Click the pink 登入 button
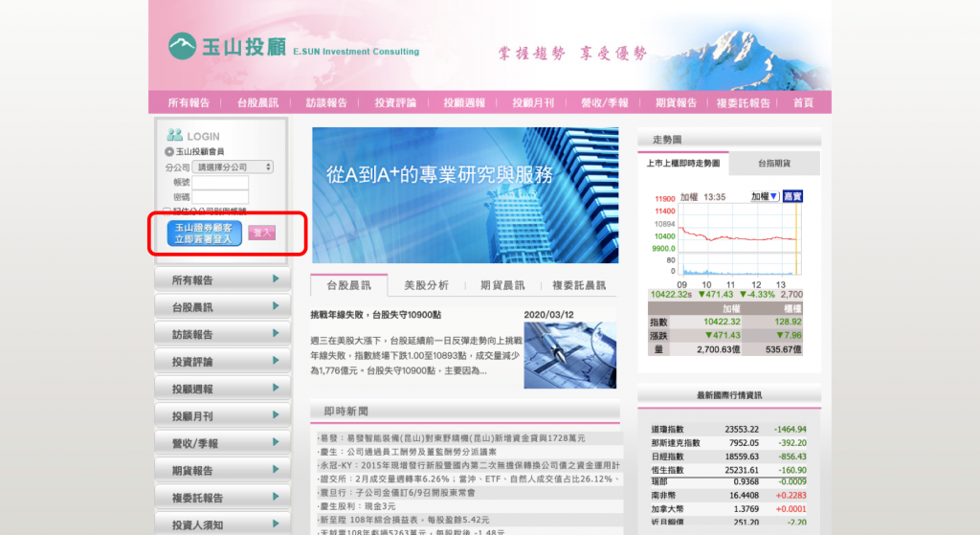Image resolution: width=980 pixels, height=535 pixels. coord(261,233)
